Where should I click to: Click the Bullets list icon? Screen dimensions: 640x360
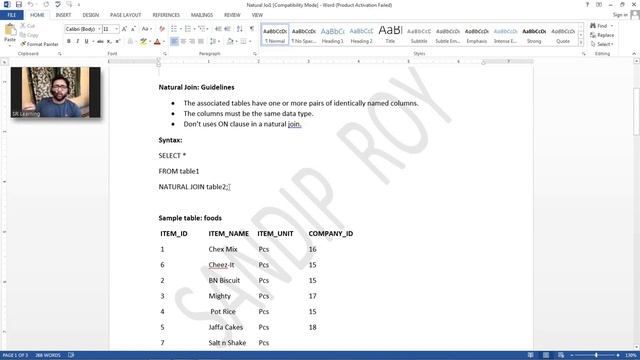[174, 29]
